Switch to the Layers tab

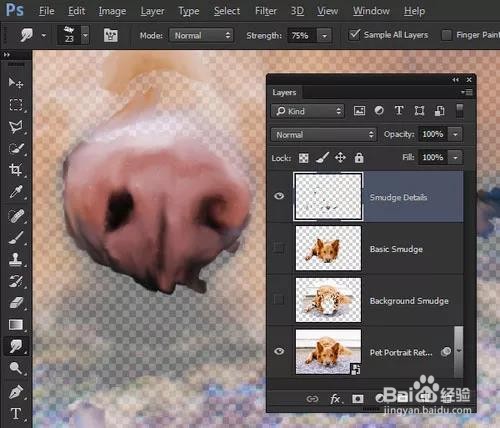pos(284,92)
